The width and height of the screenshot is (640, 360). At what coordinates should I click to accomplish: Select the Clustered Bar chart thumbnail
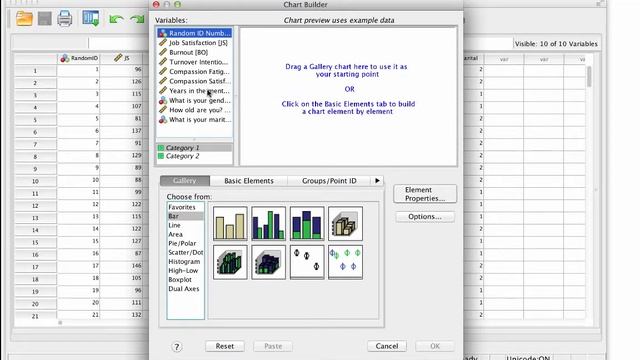tap(269, 223)
